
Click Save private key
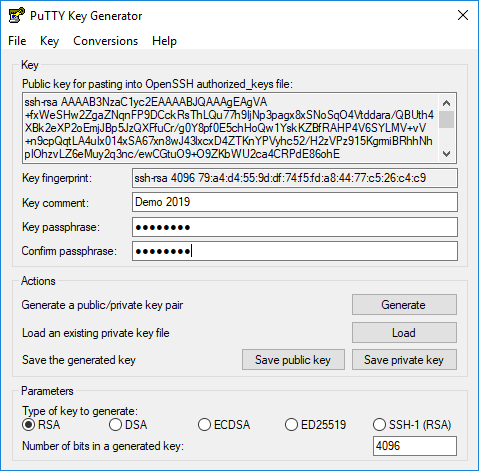tap(404, 360)
